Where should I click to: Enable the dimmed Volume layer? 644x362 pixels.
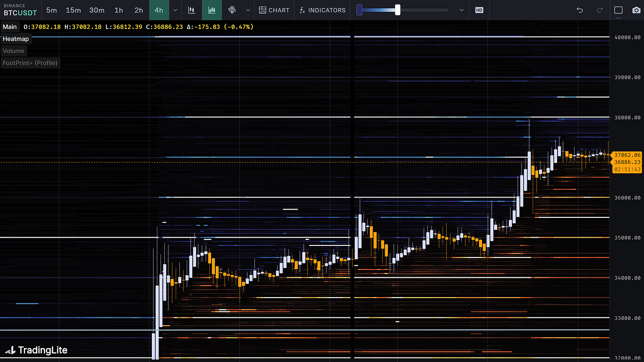pyautogui.click(x=13, y=51)
